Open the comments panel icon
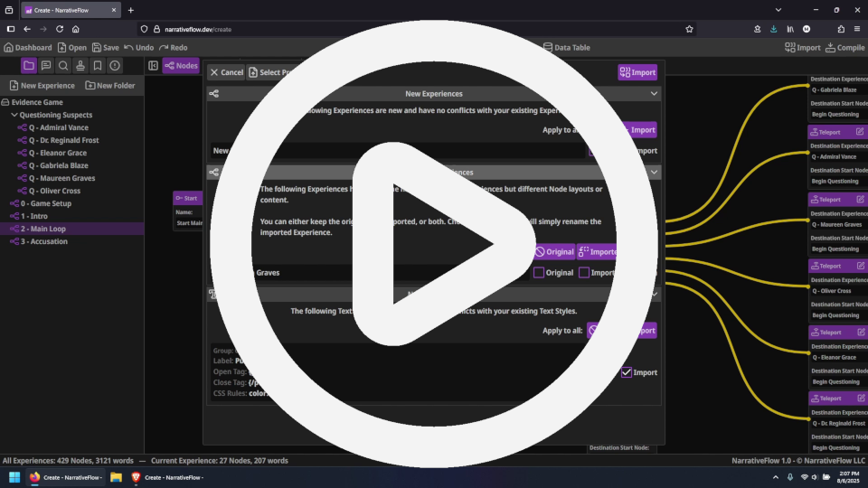The width and height of the screenshot is (868, 488). [46, 65]
